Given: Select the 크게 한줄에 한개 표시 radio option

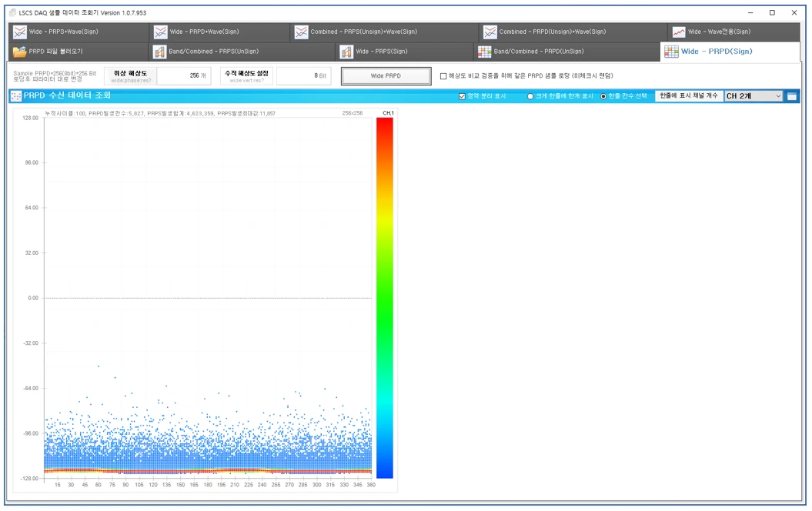Looking at the screenshot, I should point(530,96).
